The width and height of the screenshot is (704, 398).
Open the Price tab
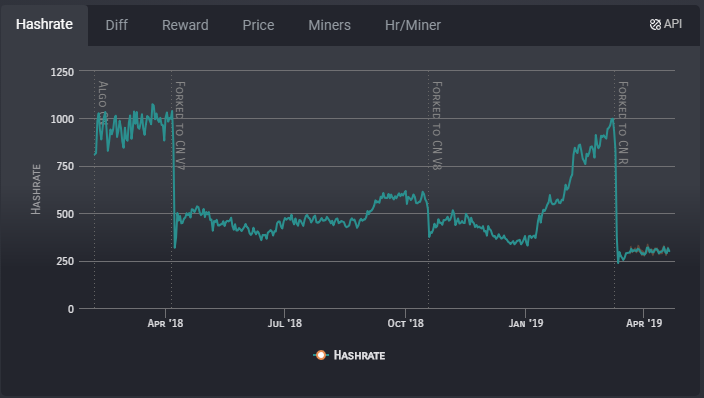pos(258,25)
